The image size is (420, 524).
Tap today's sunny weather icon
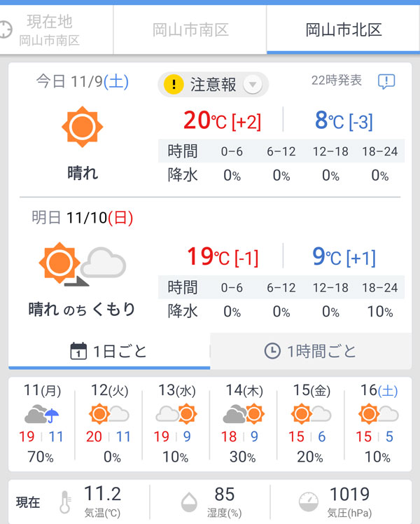pyautogui.click(x=82, y=127)
